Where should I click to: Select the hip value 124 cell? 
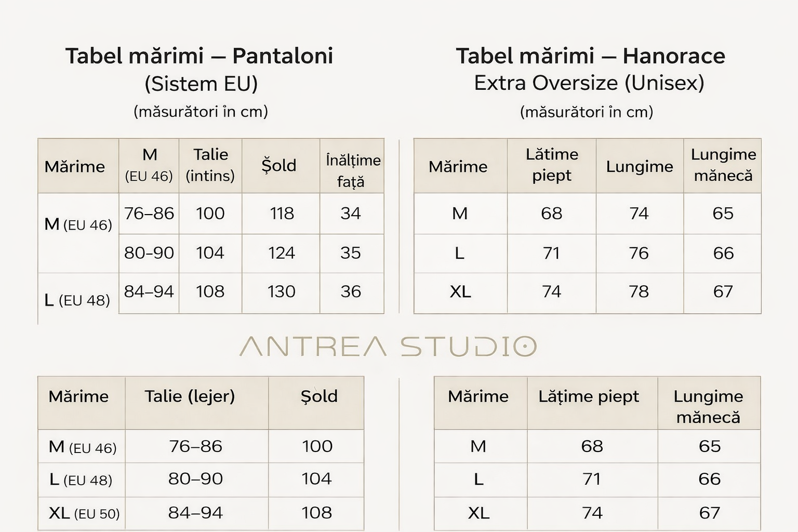click(281, 253)
